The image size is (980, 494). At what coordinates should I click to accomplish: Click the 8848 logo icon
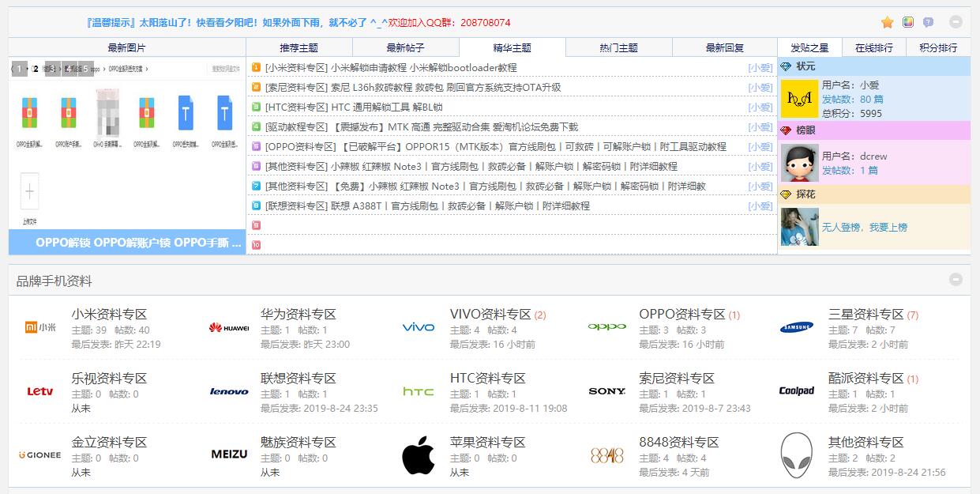[607, 455]
